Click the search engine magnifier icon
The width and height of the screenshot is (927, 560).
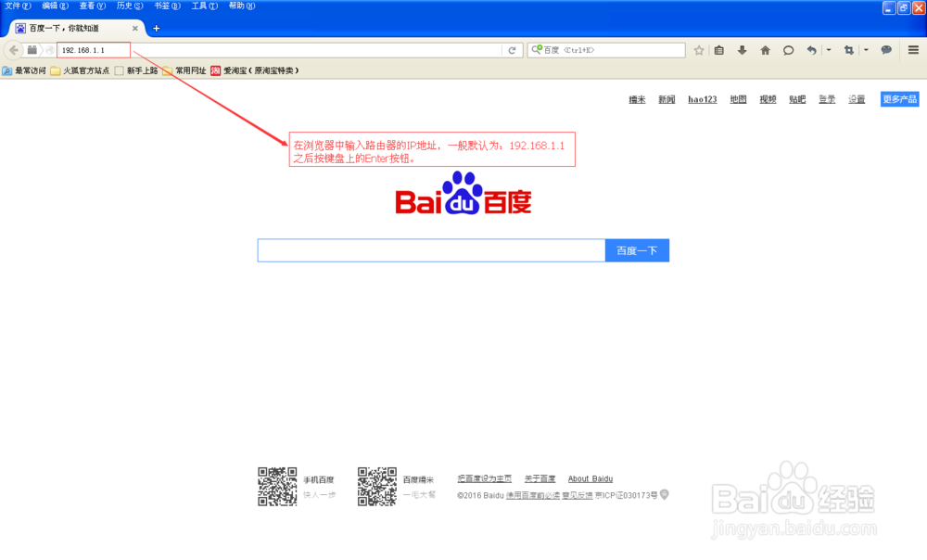(x=536, y=50)
